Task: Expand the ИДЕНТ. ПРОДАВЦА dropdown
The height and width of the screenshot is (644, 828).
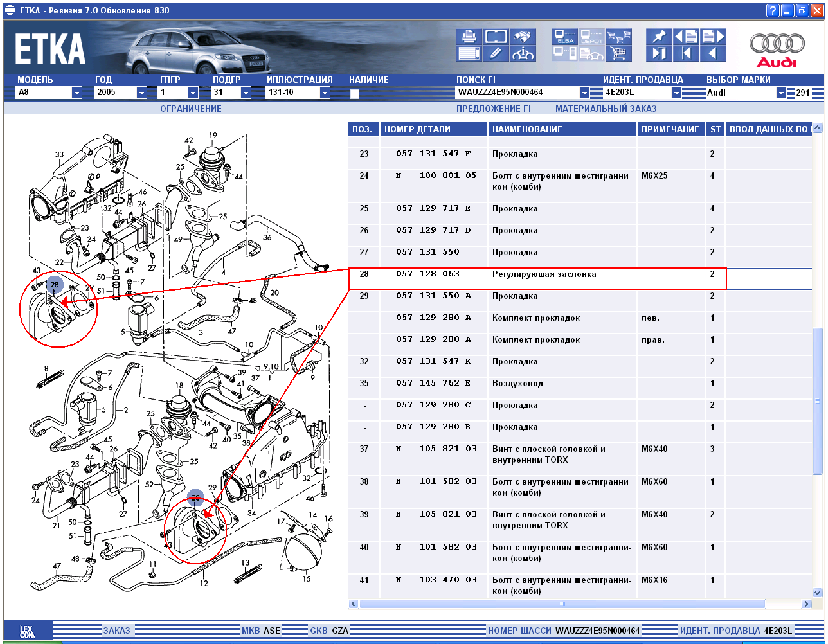Action: pyautogui.click(x=676, y=93)
